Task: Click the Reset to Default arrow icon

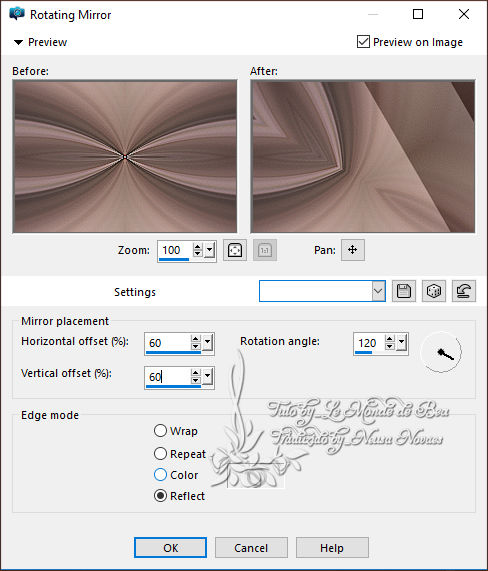Action: click(x=464, y=291)
